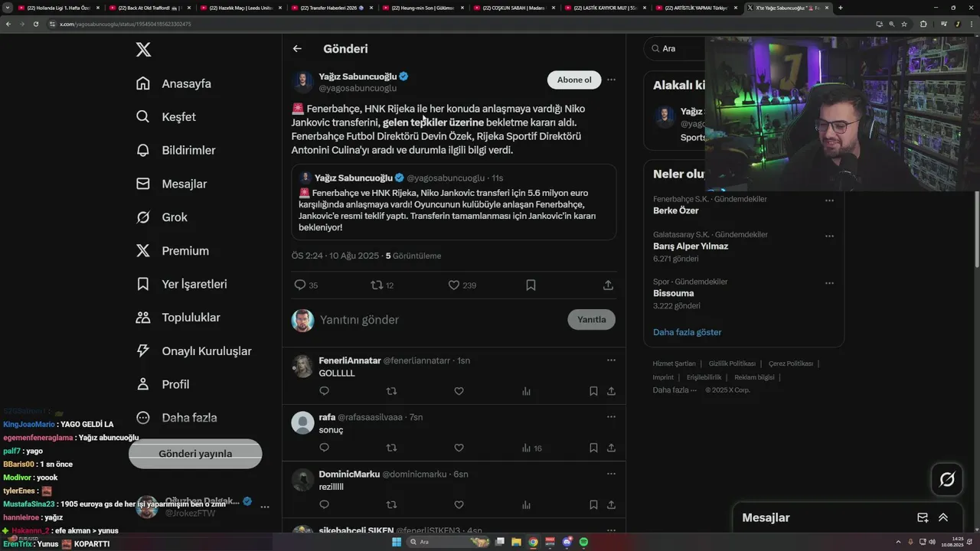The width and height of the screenshot is (980, 551).
Task: Open Grok from sidebar menu
Action: click(x=161, y=217)
